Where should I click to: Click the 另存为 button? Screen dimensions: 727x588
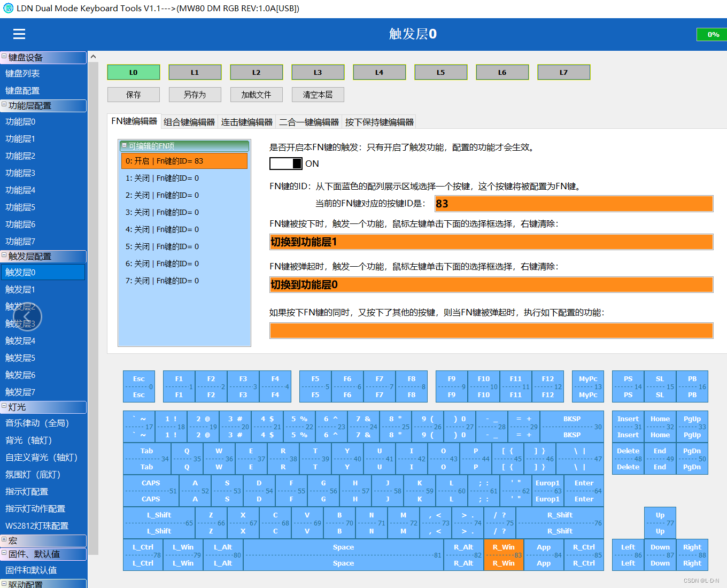(195, 95)
